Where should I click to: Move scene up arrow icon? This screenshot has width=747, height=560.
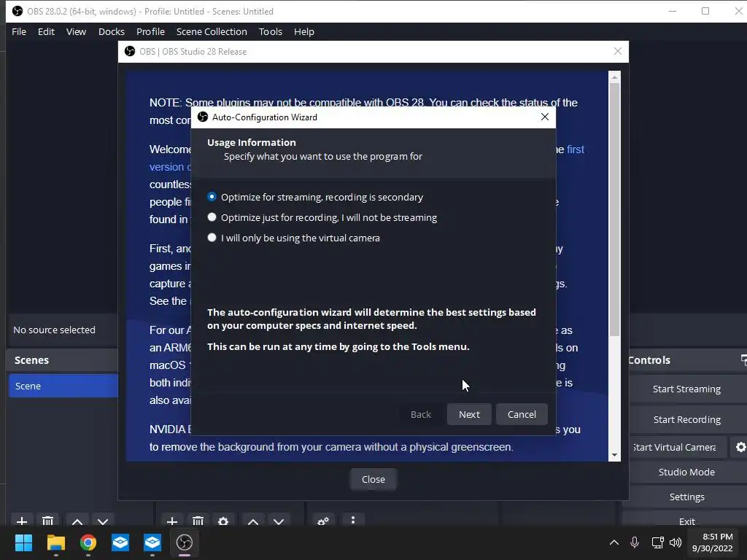(x=77, y=521)
